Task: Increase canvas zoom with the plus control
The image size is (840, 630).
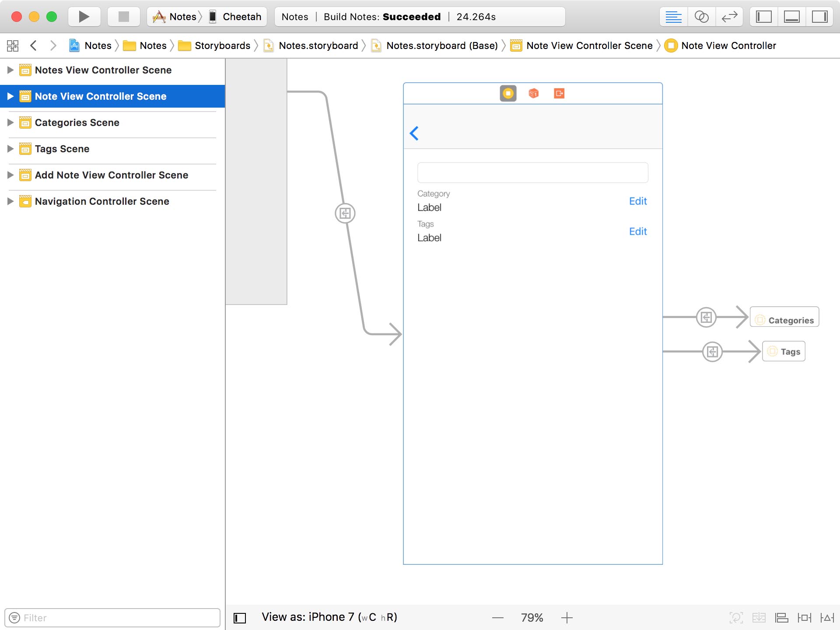Action: 567,617
